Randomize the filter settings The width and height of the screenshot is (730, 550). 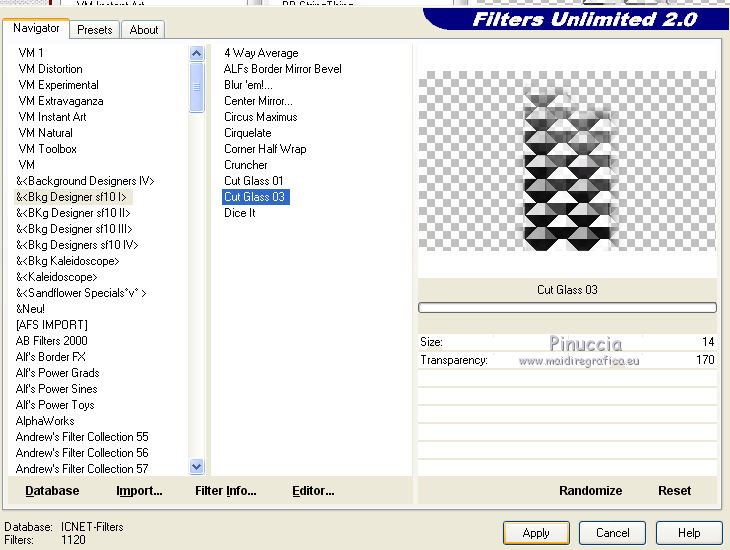tap(590, 491)
